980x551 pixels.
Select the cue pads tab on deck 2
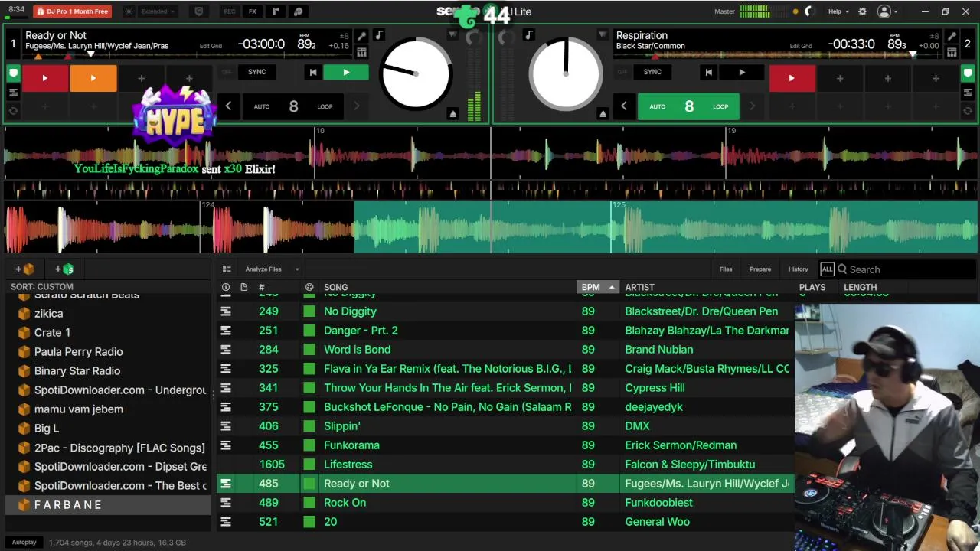(968, 74)
